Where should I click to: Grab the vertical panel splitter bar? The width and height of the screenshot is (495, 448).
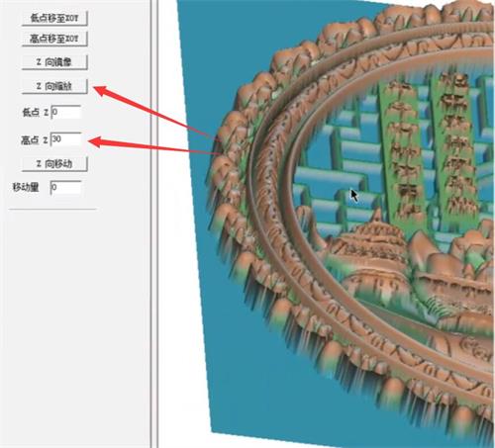154,224
